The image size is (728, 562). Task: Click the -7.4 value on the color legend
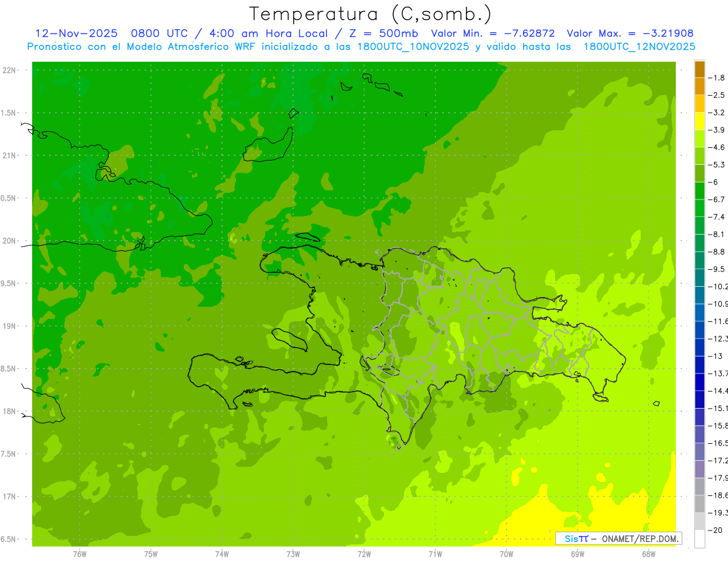coord(717,216)
